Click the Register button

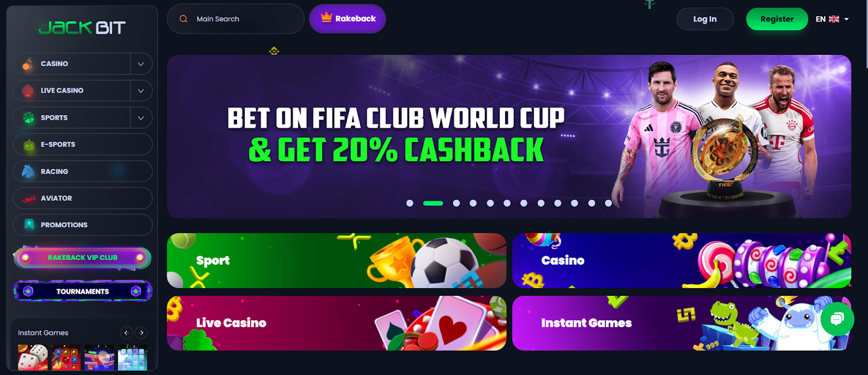(x=777, y=19)
